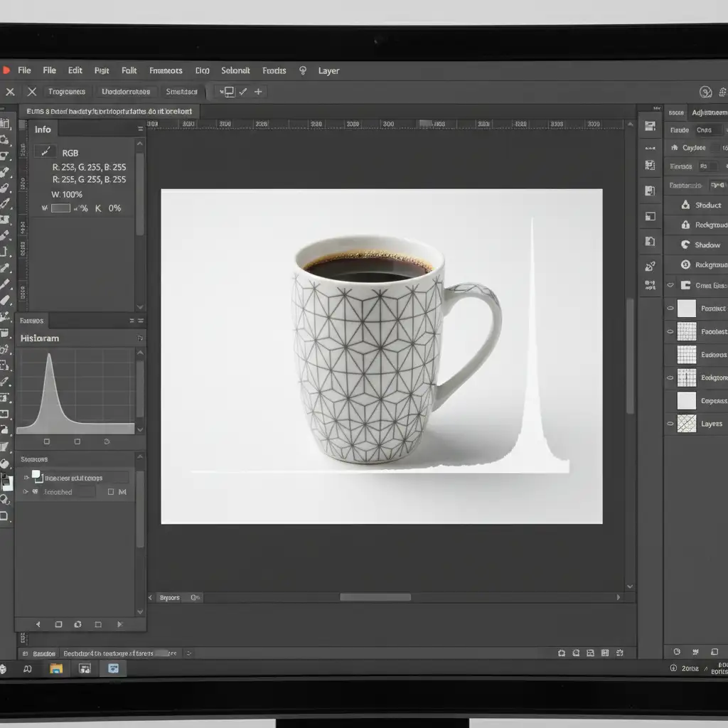Click the eyedropper icon in Info panel

(45, 151)
